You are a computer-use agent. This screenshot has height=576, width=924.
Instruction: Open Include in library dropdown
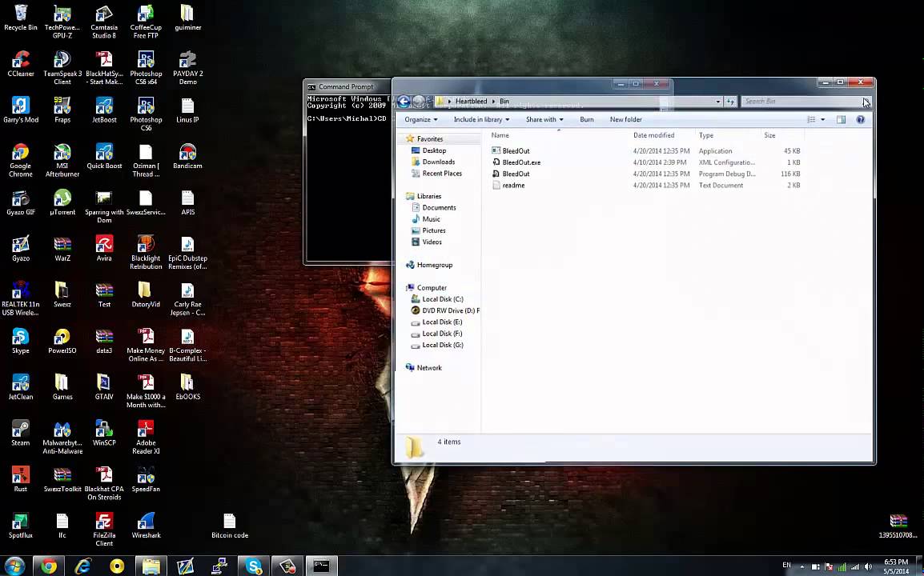[x=481, y=119]
